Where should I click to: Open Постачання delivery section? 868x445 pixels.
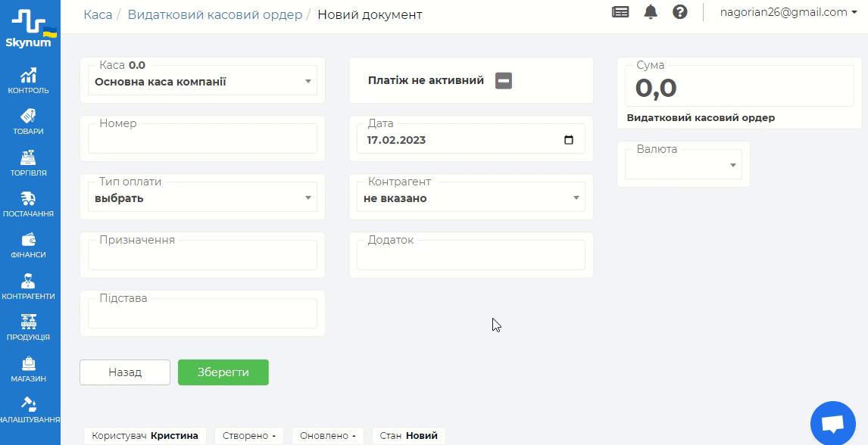pyautogui.click(x=29, y=204)
